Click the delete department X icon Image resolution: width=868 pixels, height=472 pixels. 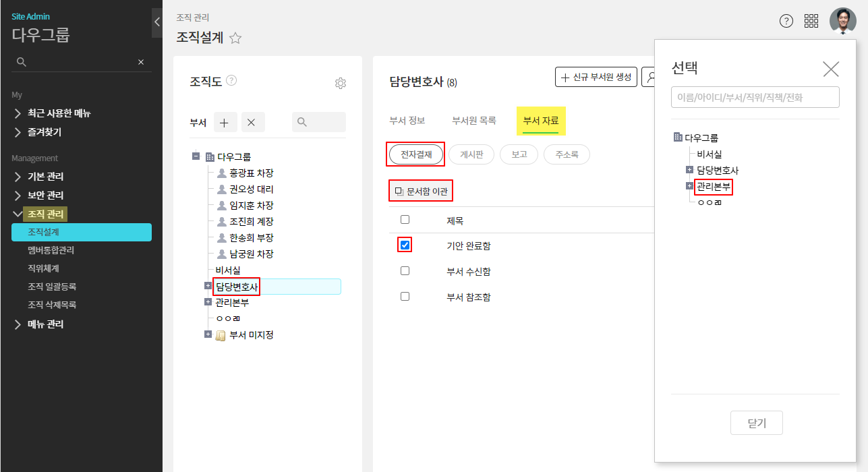(x=251, y=123)
